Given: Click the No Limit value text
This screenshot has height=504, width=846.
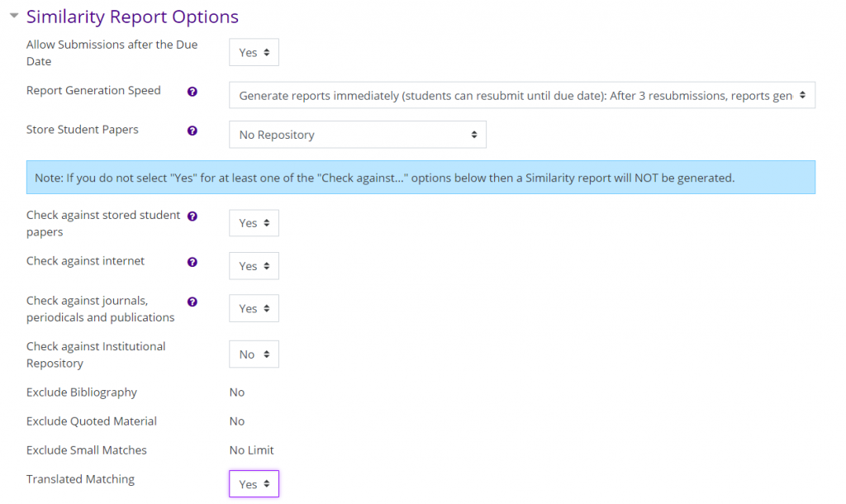Looking at the screenshot, I should click(x=251, y=450).
